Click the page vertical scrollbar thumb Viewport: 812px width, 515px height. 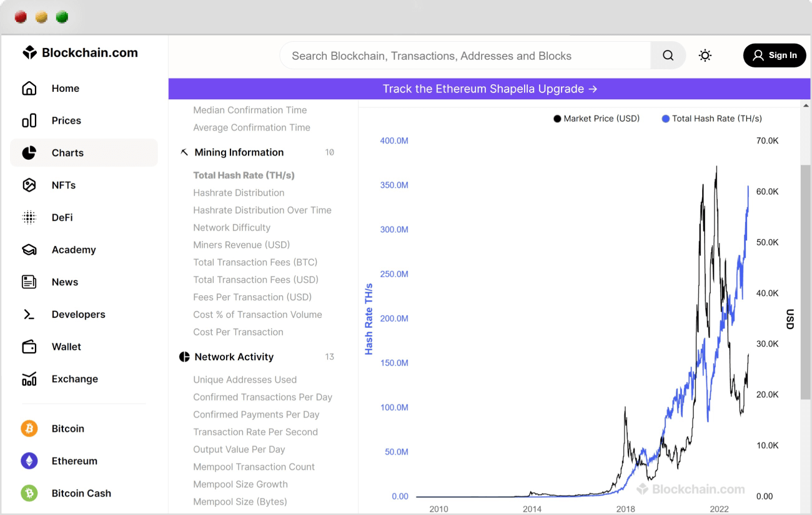(x=806, y=282)
